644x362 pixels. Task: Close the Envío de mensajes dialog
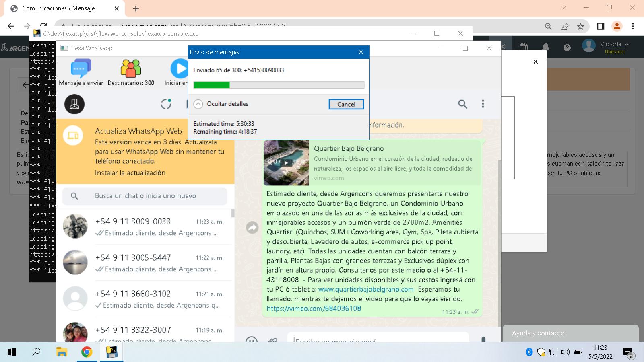click(x=361, y=52)
